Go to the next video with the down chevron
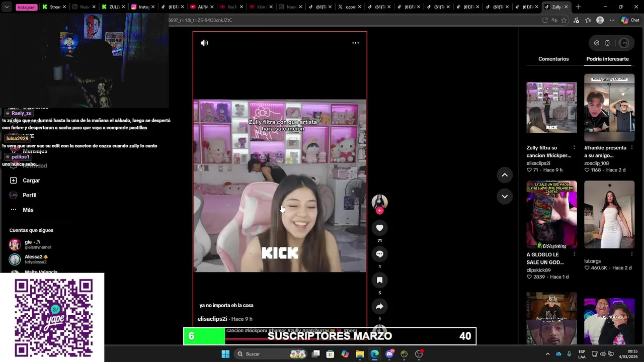Viewport: 644px width, 362px height. point(505,196)
